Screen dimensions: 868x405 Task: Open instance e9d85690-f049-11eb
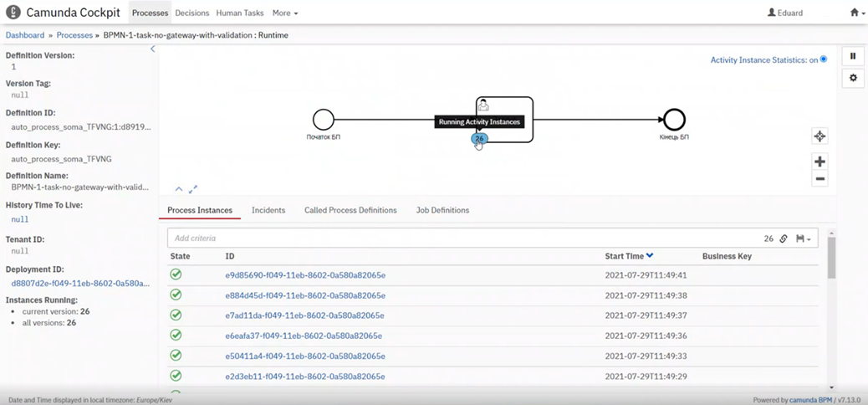(x=305, y=274)
